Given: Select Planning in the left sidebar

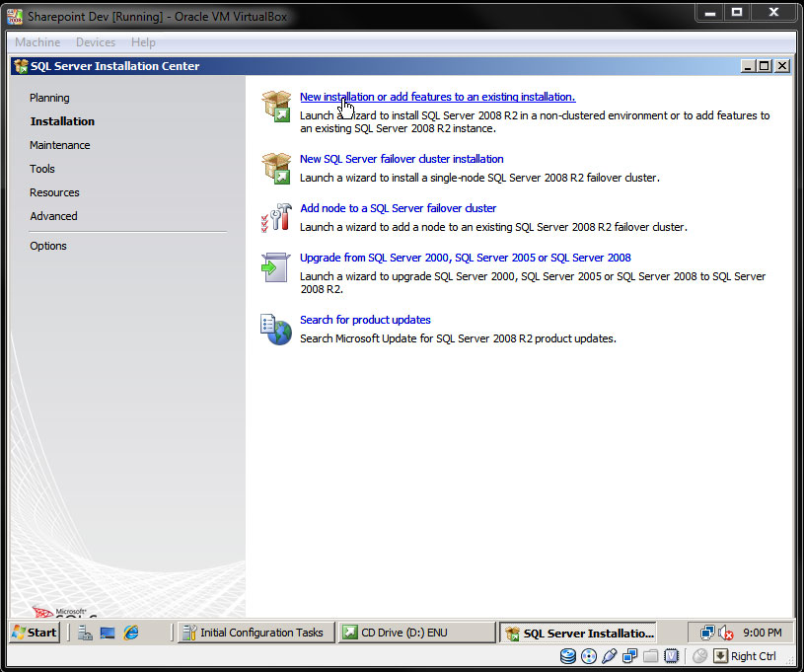Looking at the screenshot, I should point(49,98).
